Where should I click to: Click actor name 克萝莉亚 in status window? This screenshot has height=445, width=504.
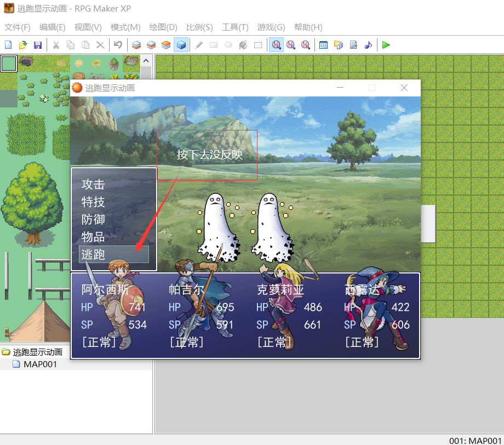280,290
